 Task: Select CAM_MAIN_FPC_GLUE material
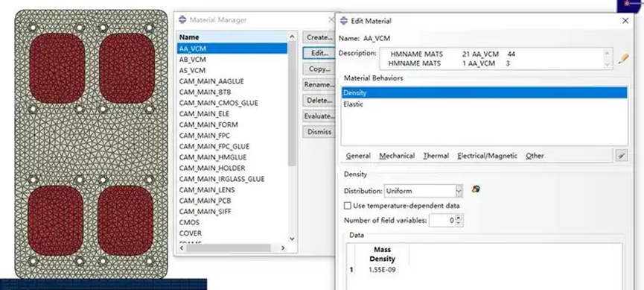point(232,146)
